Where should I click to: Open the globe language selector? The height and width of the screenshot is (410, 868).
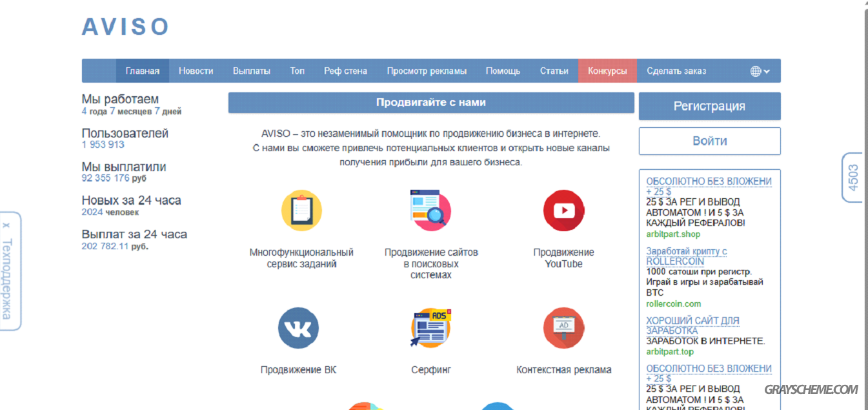click(x=760, y=71)
